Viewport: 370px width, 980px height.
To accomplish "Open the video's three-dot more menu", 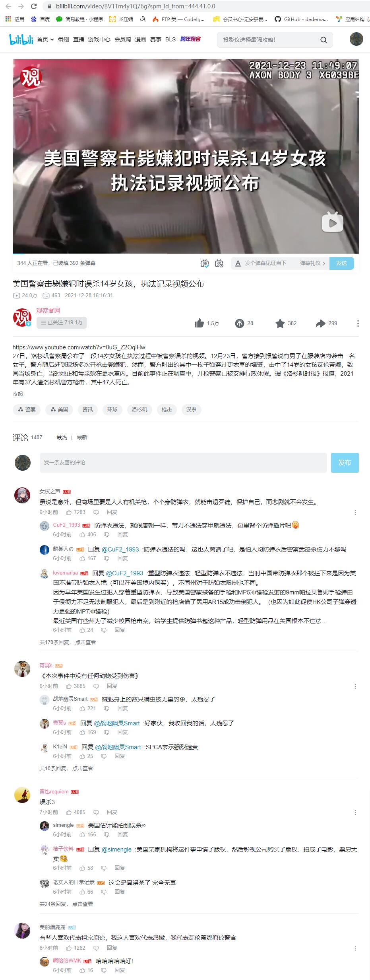I will click(x=358, y=323).
